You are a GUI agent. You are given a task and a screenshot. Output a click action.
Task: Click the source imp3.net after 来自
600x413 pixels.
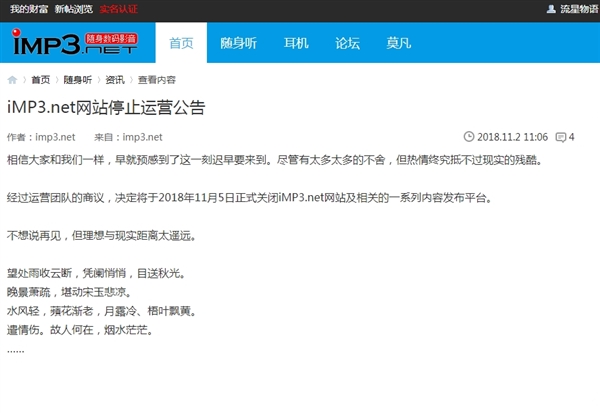click(x=142, y=137)
